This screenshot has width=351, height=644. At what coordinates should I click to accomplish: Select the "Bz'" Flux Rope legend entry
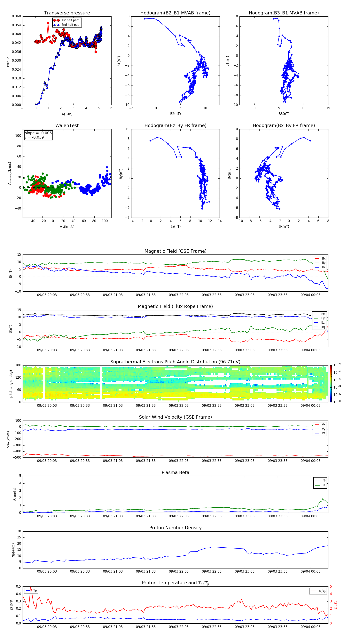[x=320, y=323]
